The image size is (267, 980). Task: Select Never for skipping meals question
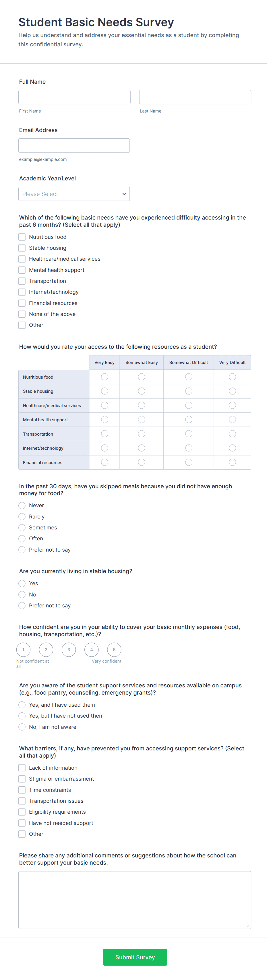22,505
